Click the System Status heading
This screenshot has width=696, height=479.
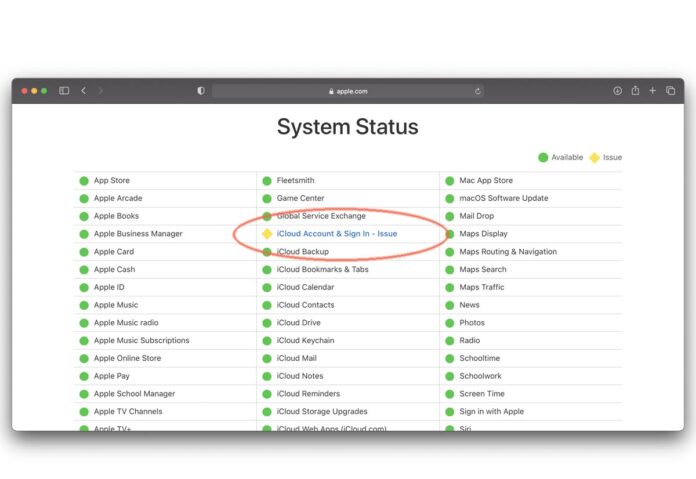coord(348,127)
